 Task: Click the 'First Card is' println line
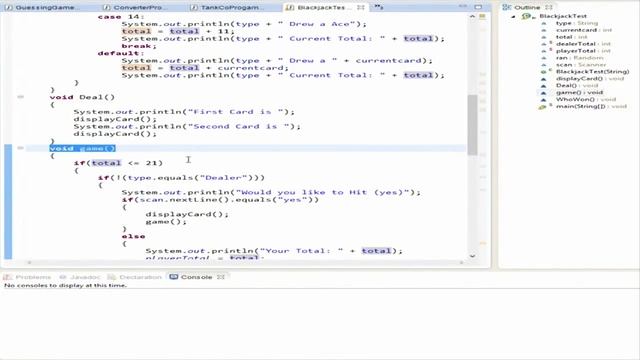pos(184,112)
